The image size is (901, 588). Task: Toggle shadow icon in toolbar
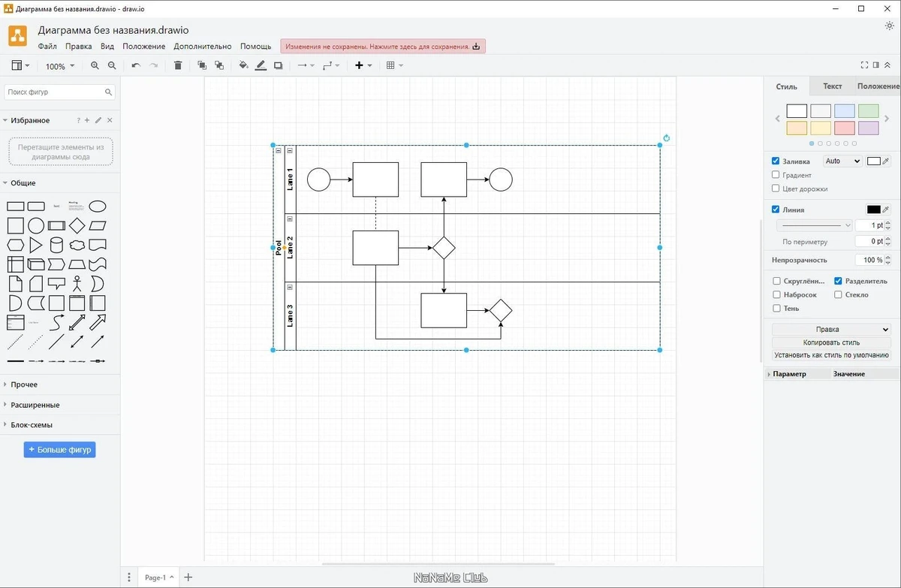tap(278, 66)
